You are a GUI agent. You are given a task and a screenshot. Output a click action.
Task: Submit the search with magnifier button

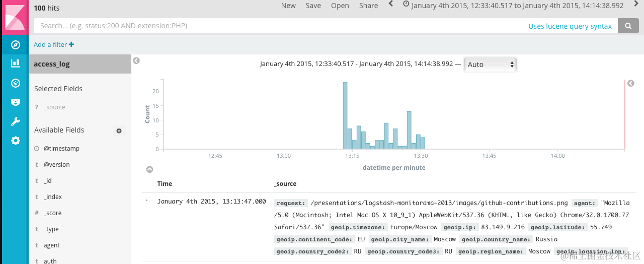(x=628, y=26)
